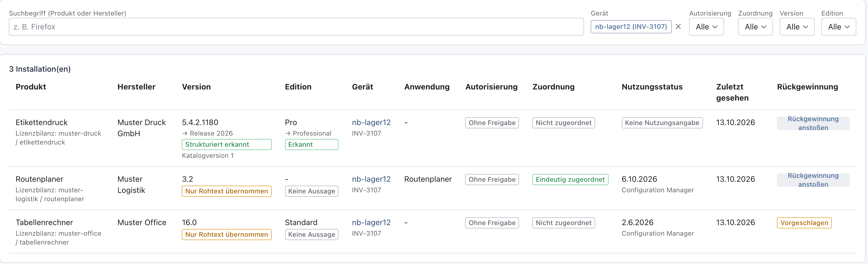The width and height of the screenshot is (868, 264).
Task: Click Muster Druck GmbH manufacturer cell
Action: [141, 128]
